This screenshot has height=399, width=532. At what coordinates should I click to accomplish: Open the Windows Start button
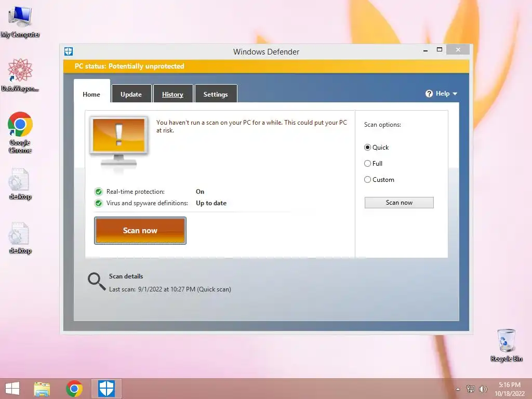[x=12, y=389]
